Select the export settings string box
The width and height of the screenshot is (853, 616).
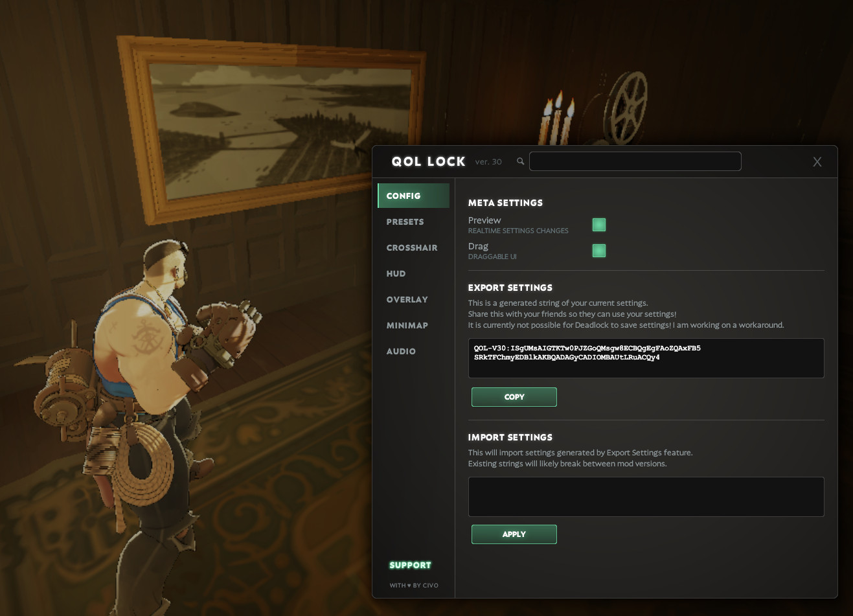click(646, 358)
